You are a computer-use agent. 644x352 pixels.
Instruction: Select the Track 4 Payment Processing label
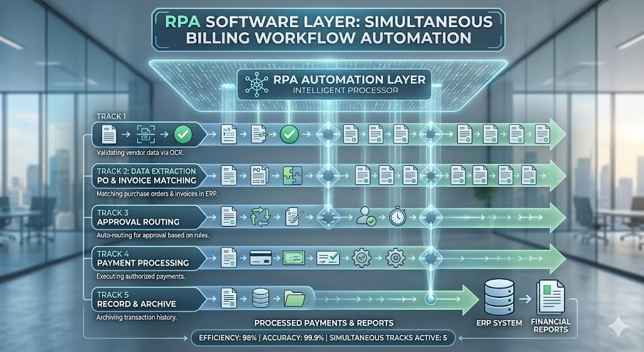point(149,258)
